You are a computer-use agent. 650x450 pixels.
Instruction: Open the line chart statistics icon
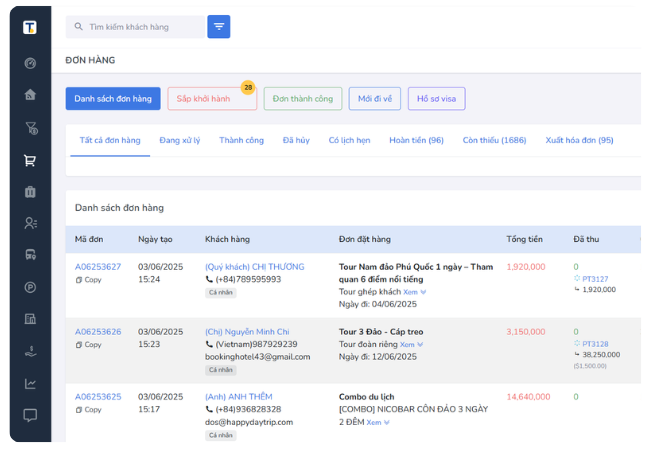pos(30,384)
